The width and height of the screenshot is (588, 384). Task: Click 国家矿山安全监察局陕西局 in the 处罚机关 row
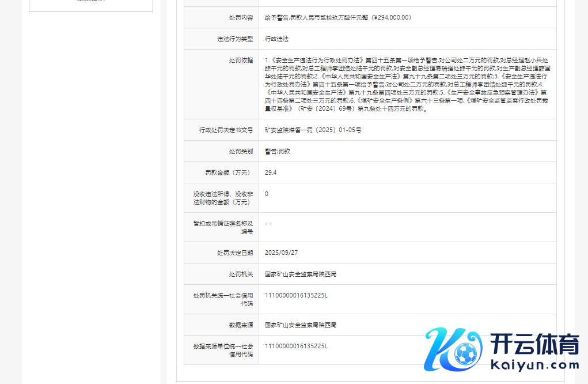point(300,274)
